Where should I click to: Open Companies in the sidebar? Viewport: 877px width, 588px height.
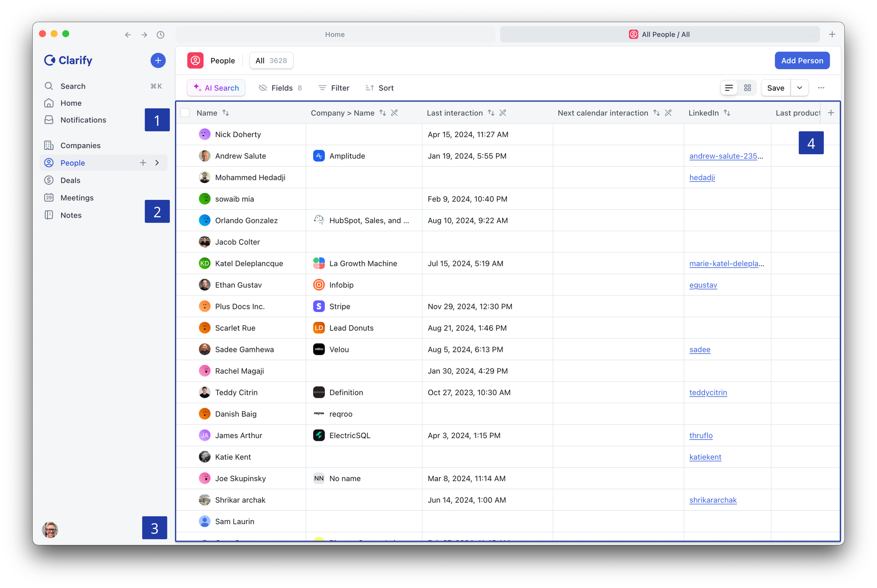click(80, 145)
